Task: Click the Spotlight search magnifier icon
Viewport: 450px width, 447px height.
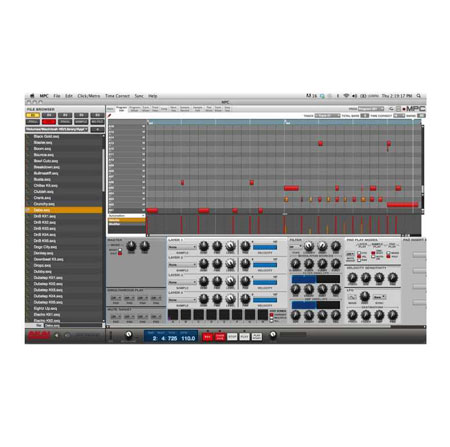Action: coord(419,96)
